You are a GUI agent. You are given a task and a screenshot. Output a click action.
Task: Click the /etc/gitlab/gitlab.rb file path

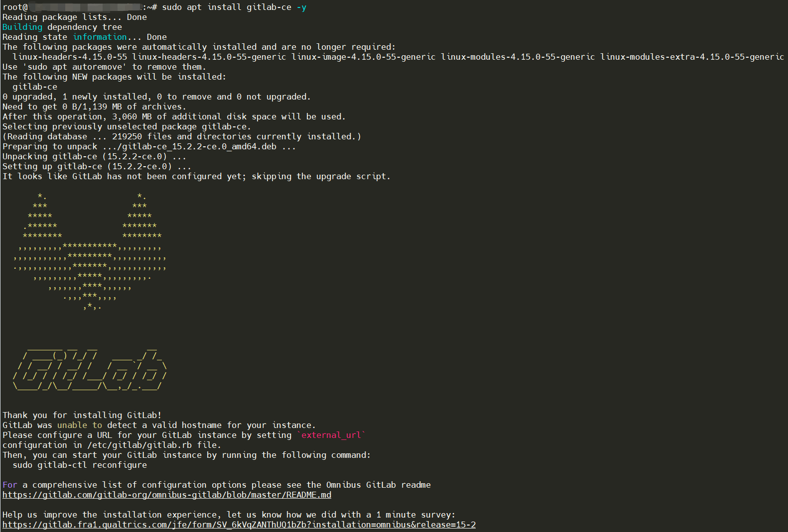click(x=139, y=445)
